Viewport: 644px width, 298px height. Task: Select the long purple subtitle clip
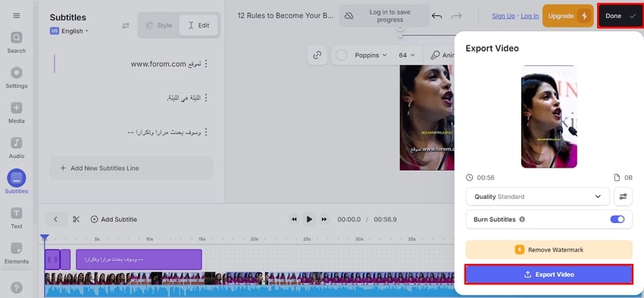coord(139,259)
